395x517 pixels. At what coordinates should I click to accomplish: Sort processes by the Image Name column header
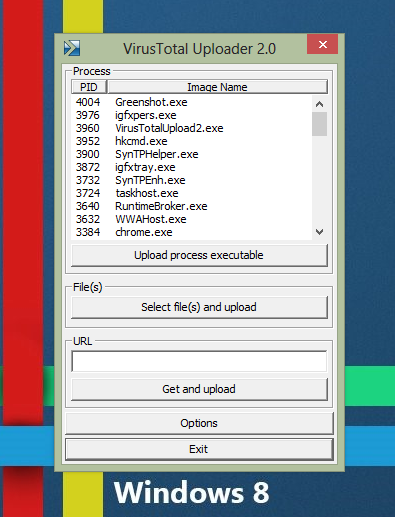coord(217,87)
